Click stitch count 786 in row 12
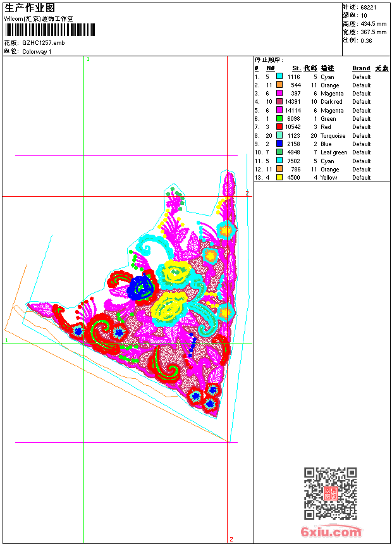Image resolution: width=392 pixels, height=544 pixels. 296,170
